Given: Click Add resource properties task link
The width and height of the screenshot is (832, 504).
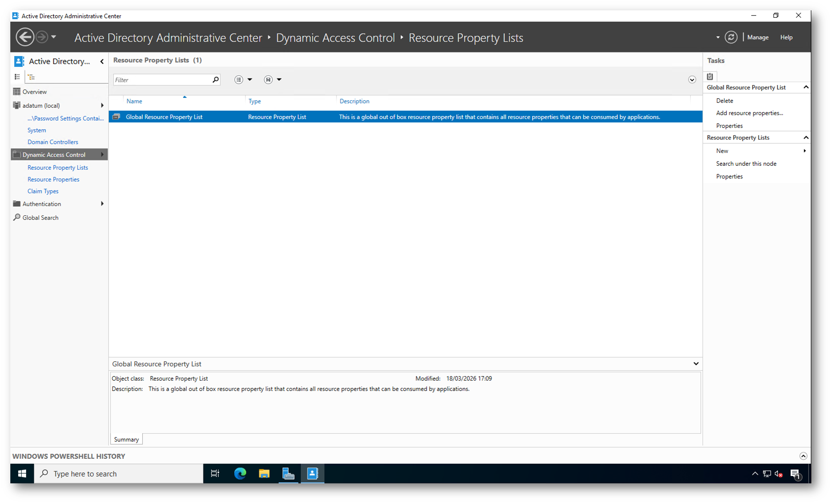Looking at the screenshot, I should [x=749, y=113].
